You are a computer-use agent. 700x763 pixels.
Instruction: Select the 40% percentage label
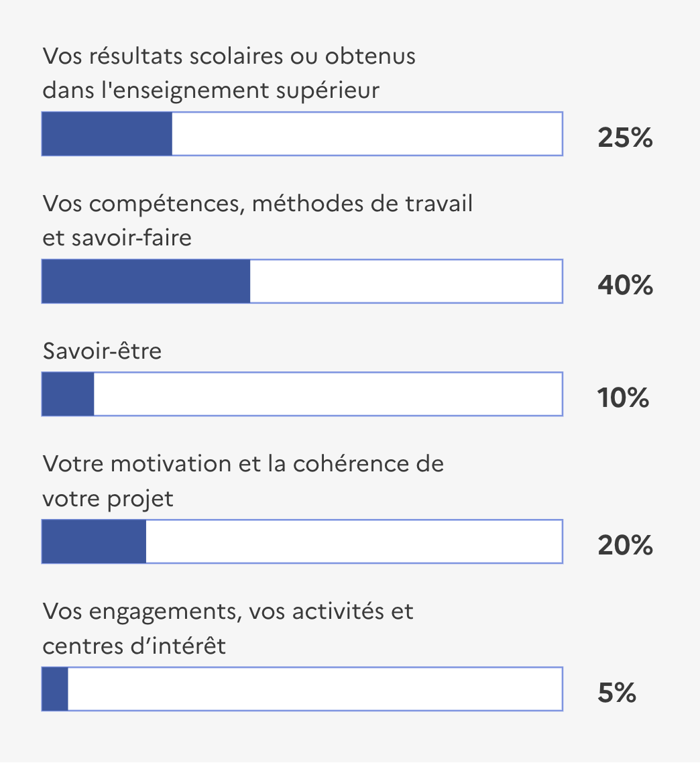click(625, 285)
